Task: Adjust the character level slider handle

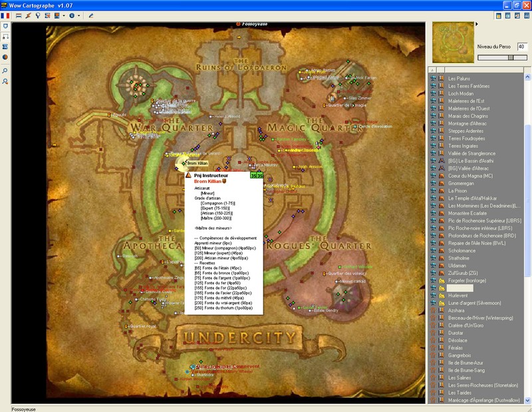Action: click(x=510, y=58)
